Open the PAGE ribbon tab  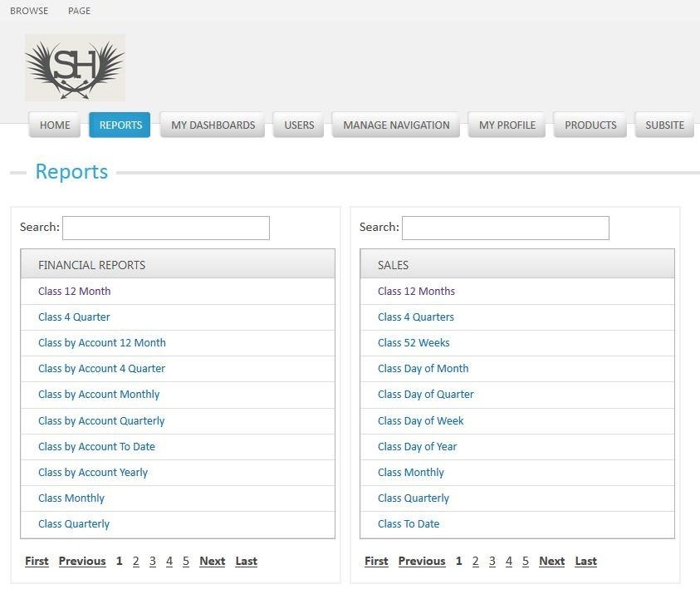click(79, 11)
